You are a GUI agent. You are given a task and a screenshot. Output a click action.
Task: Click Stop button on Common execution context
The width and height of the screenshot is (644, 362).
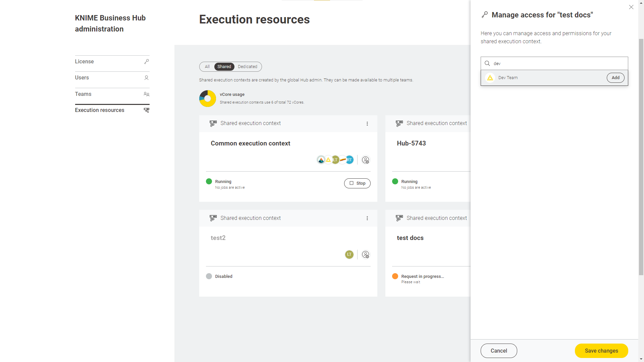[357, 183]
